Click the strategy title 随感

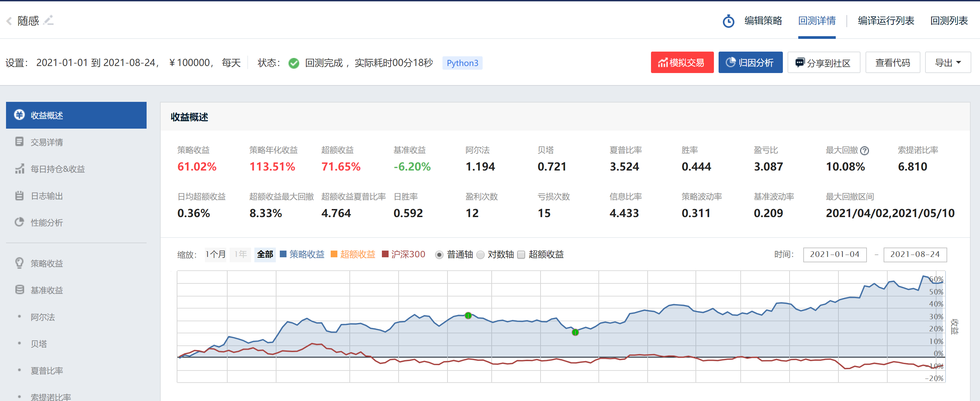(x=28, y=20)
